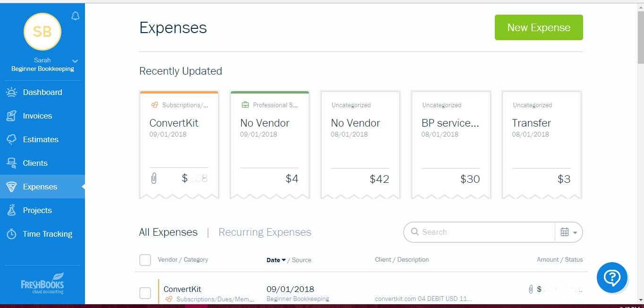Click the SB profile avatar
This screenshot has height=308, width=644.
[42, 32]
